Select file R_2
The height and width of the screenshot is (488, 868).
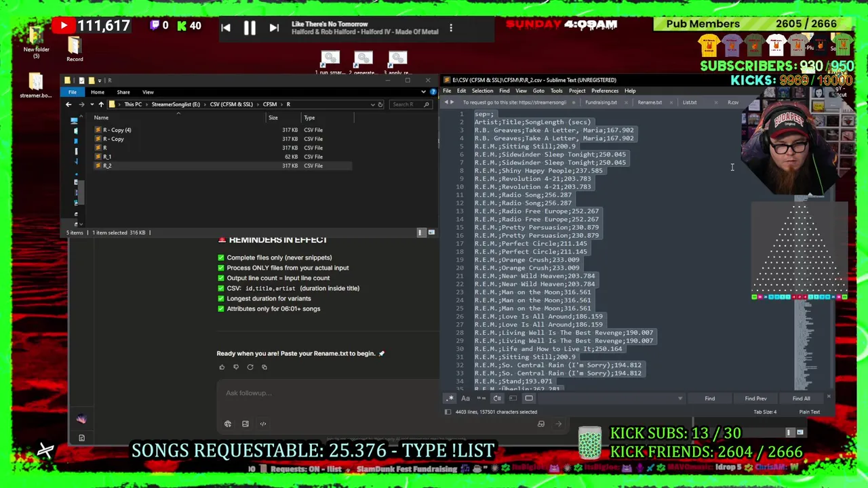[x=106, y=165]
